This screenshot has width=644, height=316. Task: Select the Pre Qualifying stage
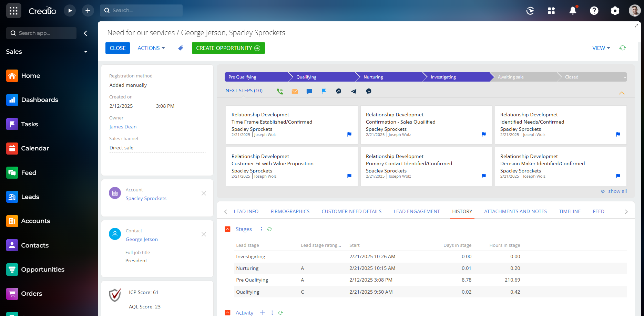(x=256, y=77)
